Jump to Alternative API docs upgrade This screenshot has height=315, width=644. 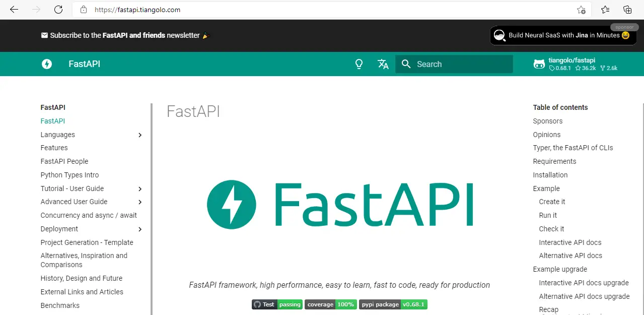(x=584, y=296)
